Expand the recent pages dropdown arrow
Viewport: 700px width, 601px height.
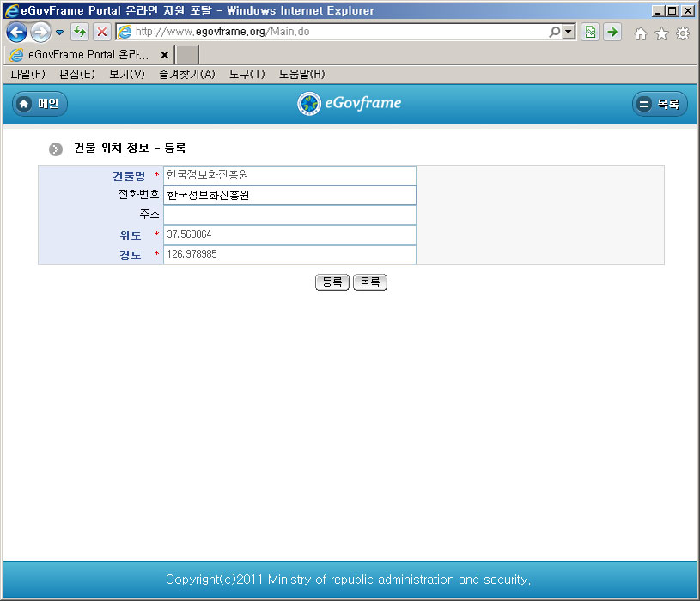pos(59,33)
